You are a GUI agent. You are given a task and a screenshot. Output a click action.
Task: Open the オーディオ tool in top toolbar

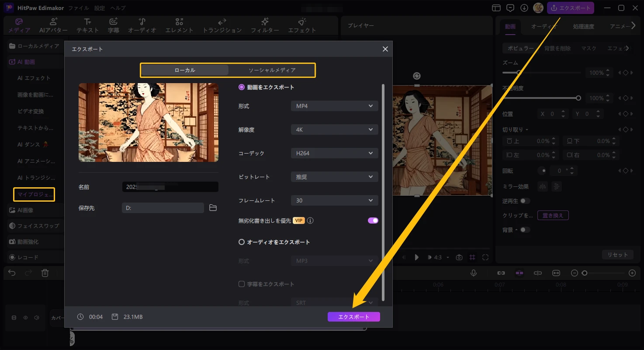[142, 26]
